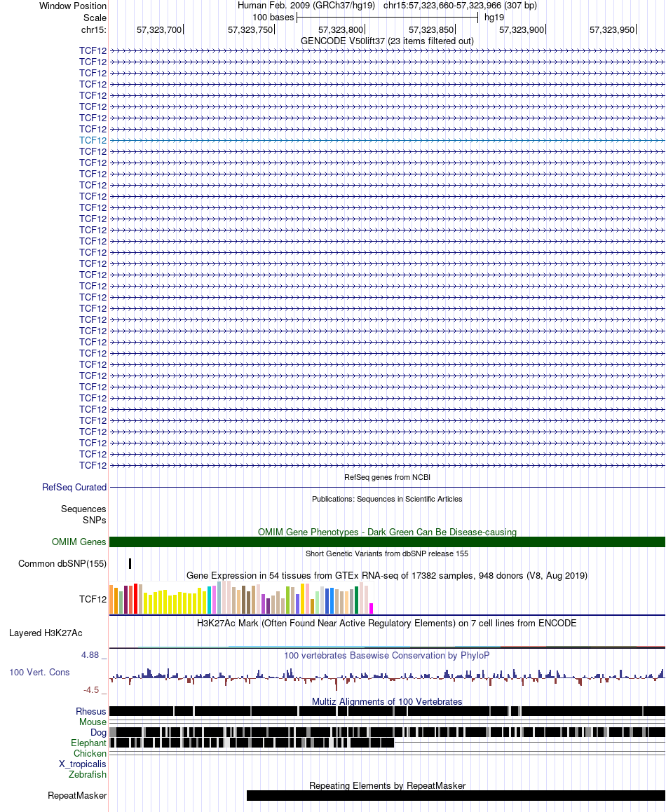Click the OMIM Genes track label
Image resolution: width=666 pixels, height=812 pixels.
point(79,542)
